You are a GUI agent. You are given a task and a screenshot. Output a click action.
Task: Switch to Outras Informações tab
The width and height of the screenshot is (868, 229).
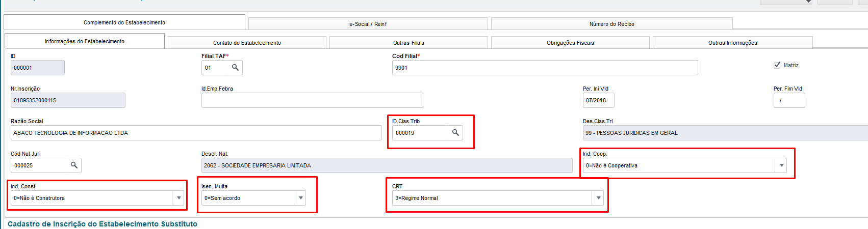[733, 43]
